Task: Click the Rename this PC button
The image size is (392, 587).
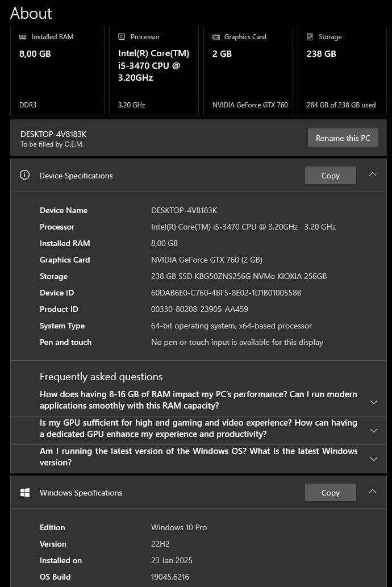Action: tap(343, 138)
